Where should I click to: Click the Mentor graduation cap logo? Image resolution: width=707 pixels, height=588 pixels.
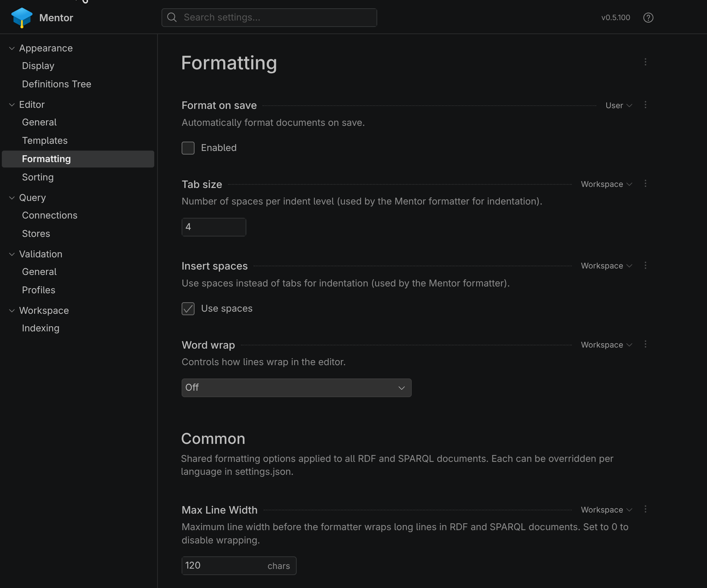click(22, 18)
